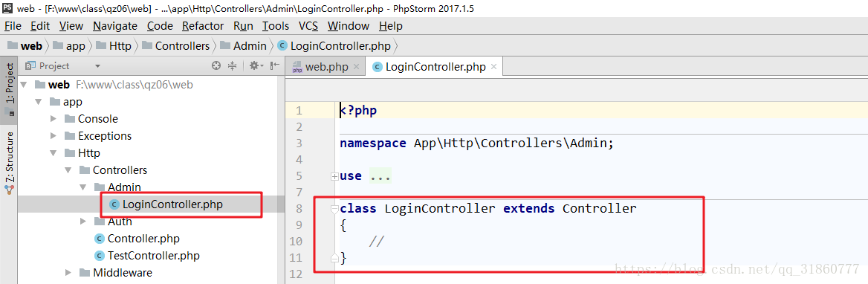
Task: Click the Console folder icon in tree
Action: coord(70,119)
